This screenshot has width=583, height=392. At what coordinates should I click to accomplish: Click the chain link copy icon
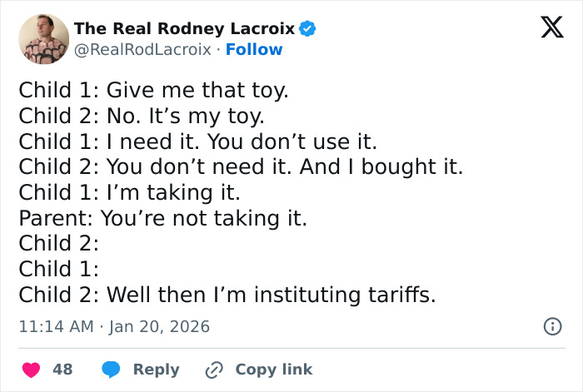tap(214, 369)
